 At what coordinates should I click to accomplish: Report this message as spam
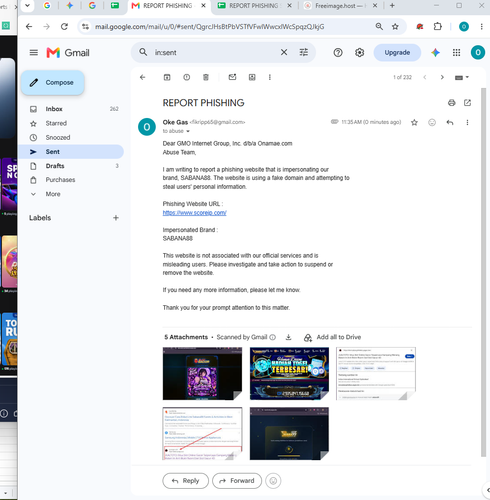[187, 77]
